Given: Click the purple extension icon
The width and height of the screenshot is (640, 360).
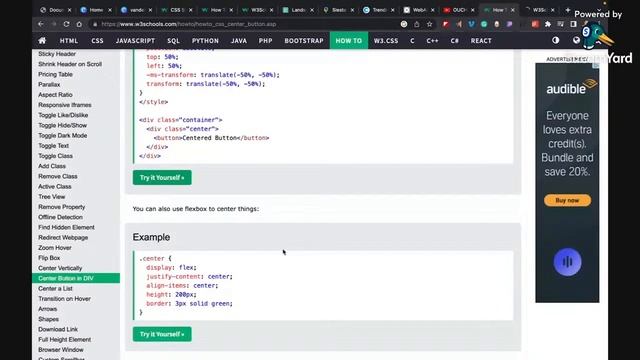Looking at the screenshot, I should point(509,24).
